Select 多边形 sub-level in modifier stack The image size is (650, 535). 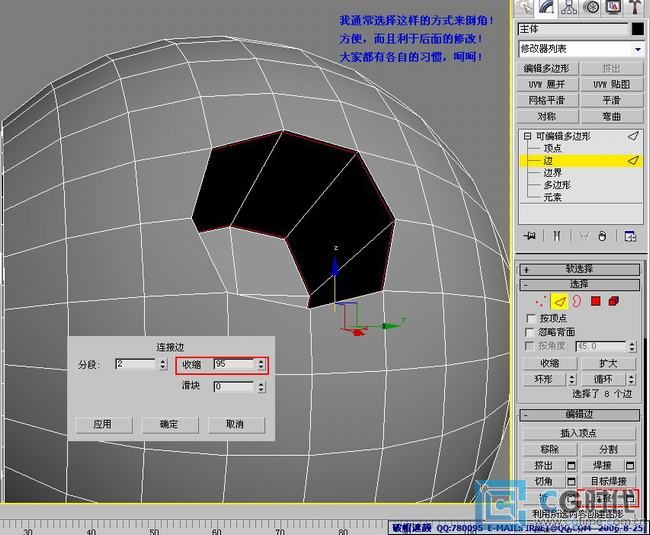557,185
